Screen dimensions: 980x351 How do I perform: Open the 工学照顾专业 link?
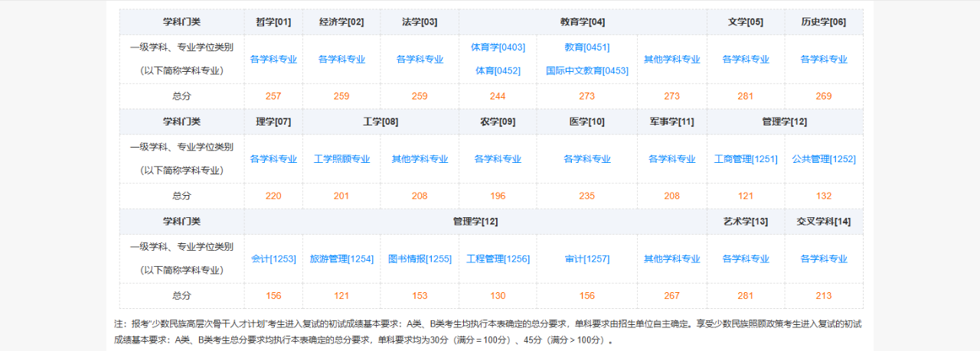click(341, 160)
